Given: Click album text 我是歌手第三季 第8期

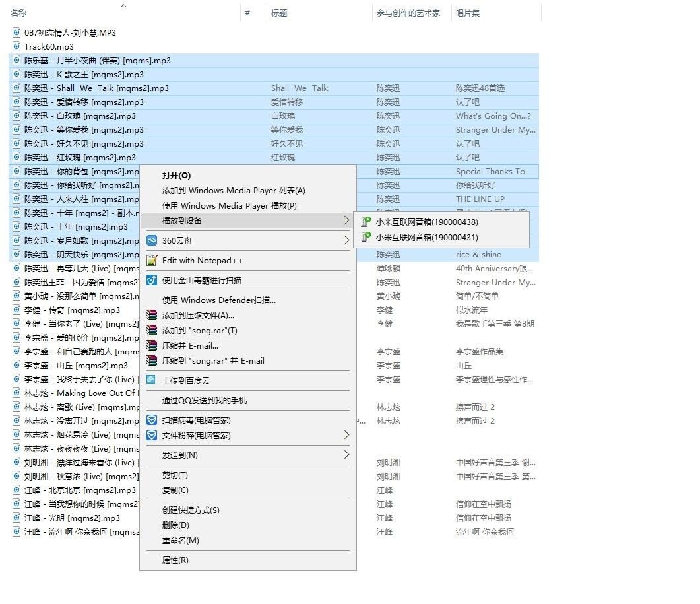Looking at the screenshot, I should point(495,323).
